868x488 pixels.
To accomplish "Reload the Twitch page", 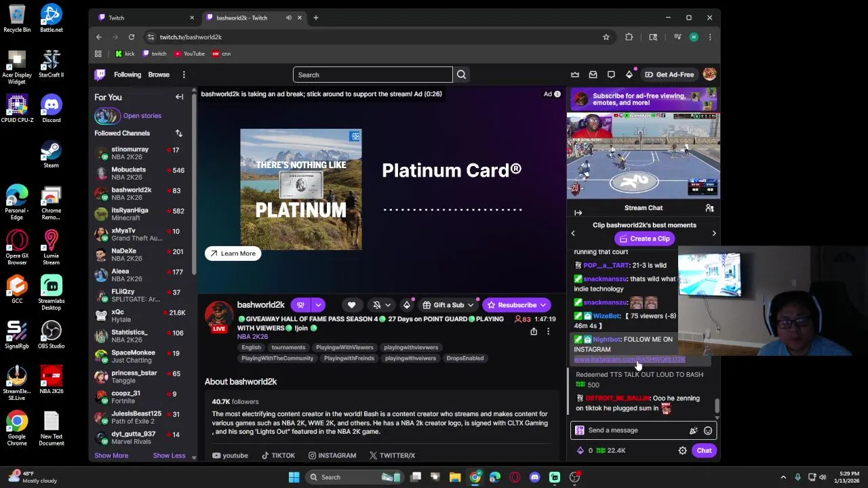I will click(x=132, y=37).
